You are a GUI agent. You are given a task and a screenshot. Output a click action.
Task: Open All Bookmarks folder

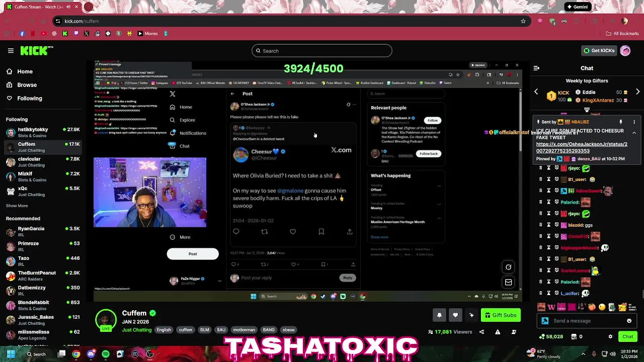[622, 34]
